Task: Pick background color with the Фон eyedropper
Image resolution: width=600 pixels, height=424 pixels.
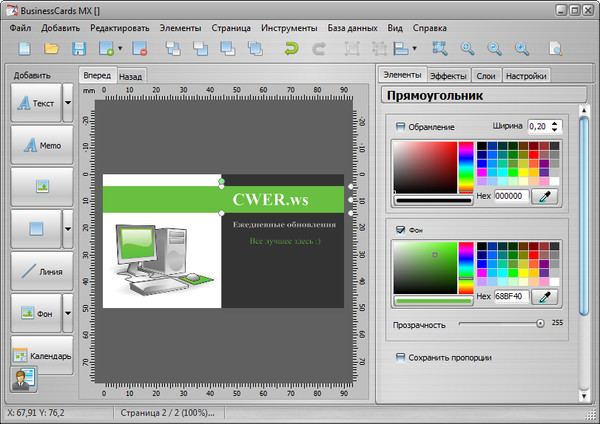Action: pyautogui.click(x=544, y=297)
